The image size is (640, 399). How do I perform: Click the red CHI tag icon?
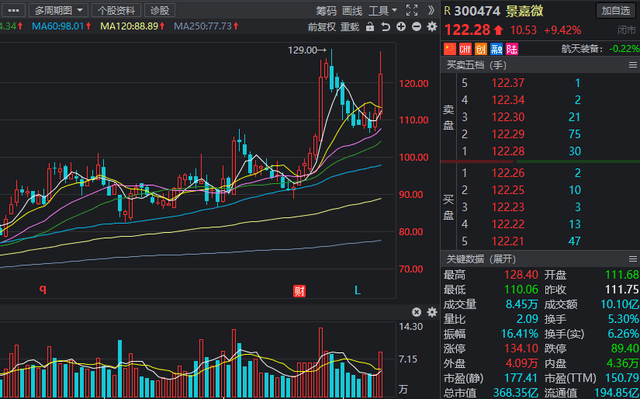tap(465, 49)
